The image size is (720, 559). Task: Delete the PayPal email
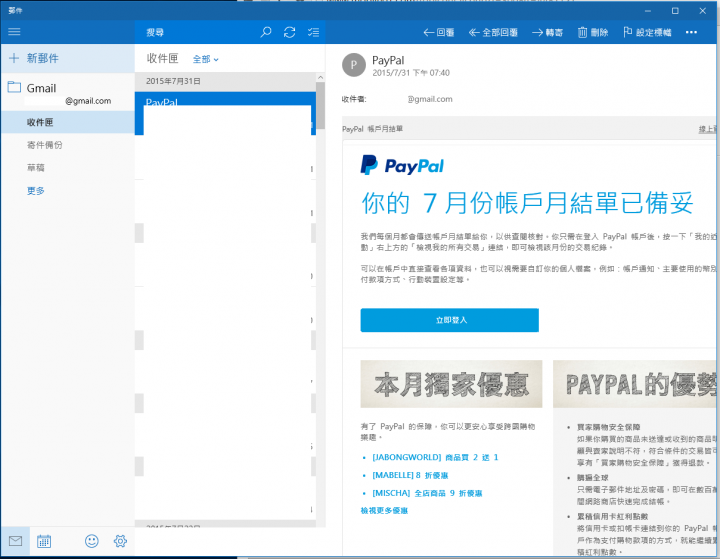pos(593,32)
